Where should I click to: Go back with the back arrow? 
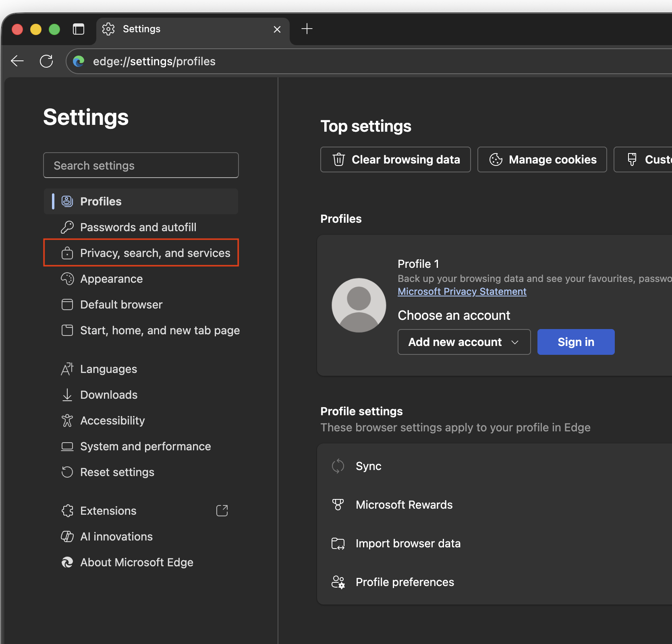click(17, 61)
